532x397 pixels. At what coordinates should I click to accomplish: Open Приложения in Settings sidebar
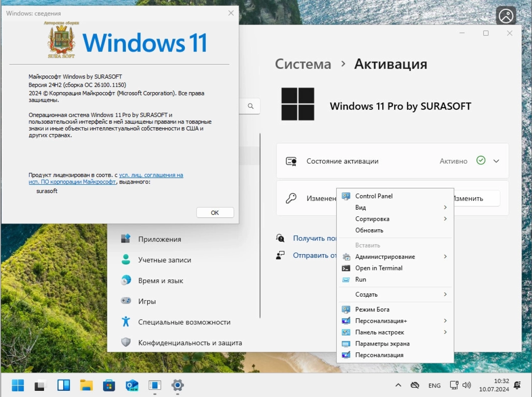(160, 239)
